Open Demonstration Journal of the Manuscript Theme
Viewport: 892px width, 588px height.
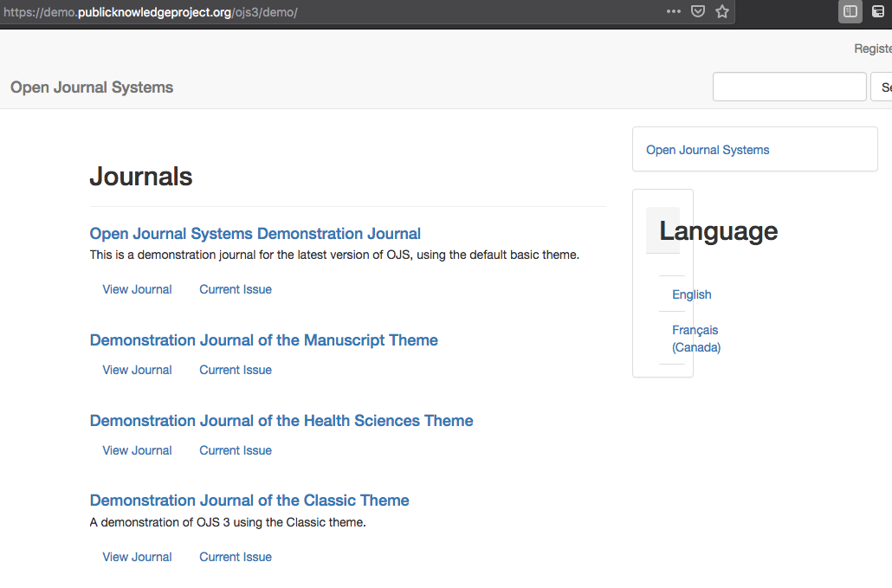tap(263, 339)
